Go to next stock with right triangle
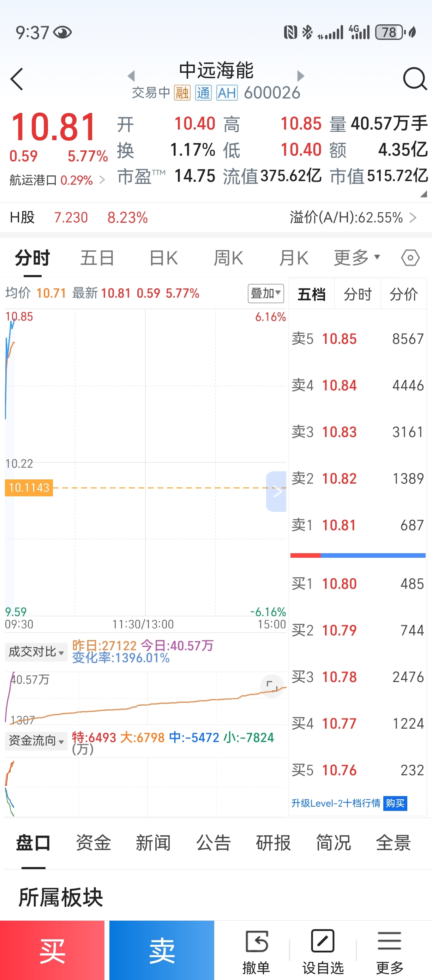Viewport: 432px width, 980px height. (300, 76)
